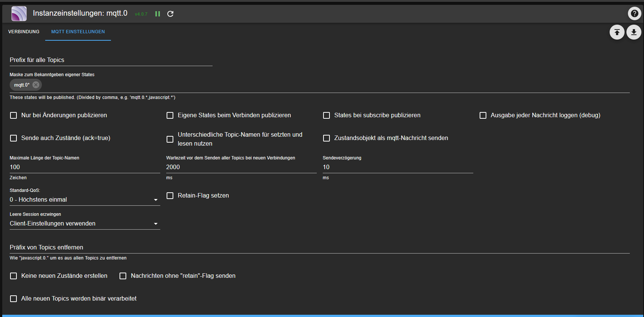This screenshot has height=317, width=644.
Task: Enable Zustandsobjekt als mqtt-Nachricht senden
Action: pyautogui.click(x=326, y=138)
